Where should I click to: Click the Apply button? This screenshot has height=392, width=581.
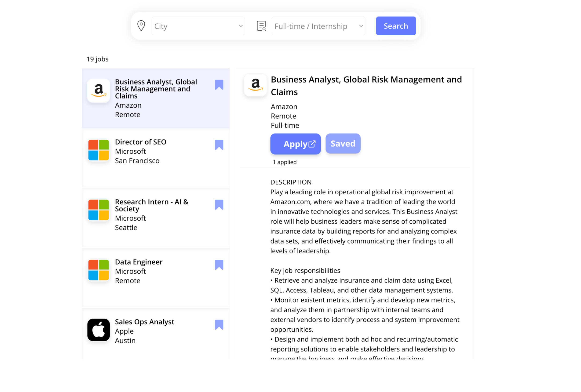coord(296,144)
